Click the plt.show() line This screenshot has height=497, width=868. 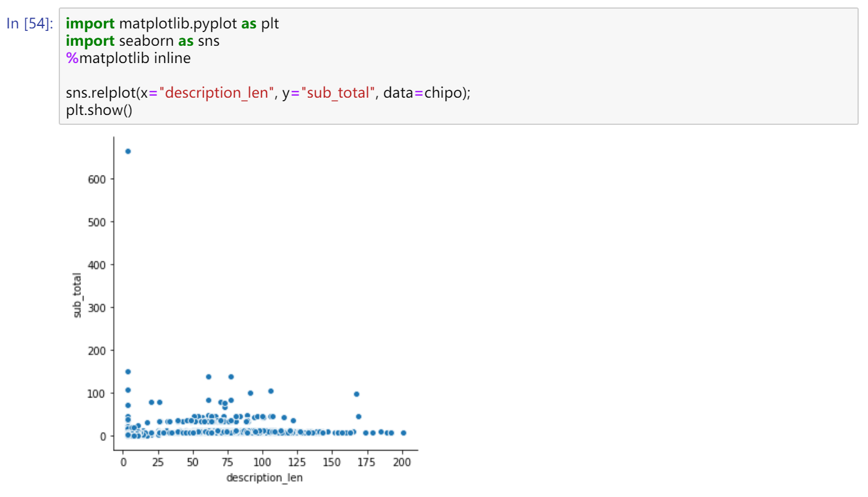[99, 111]
